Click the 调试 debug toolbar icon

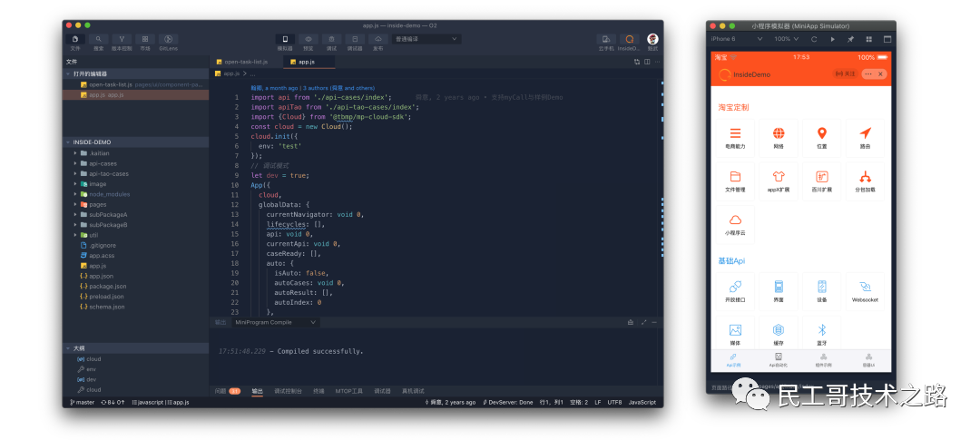[x=331, y=39]
